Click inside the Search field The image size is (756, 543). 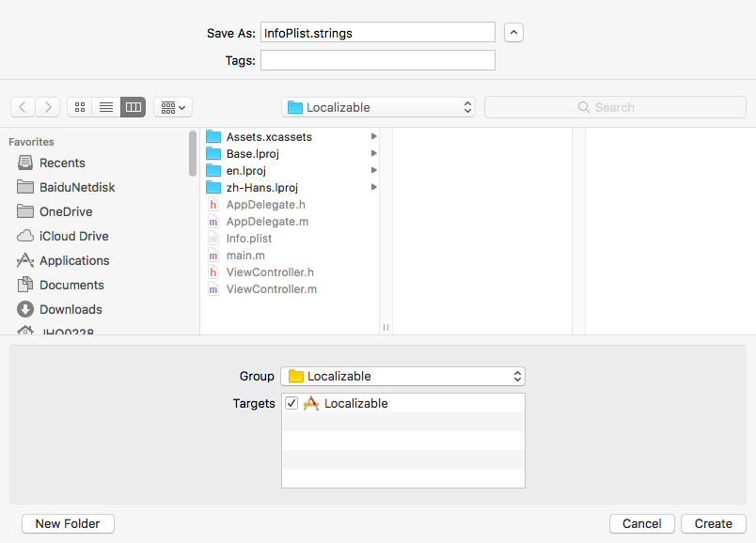pos(615,106)
